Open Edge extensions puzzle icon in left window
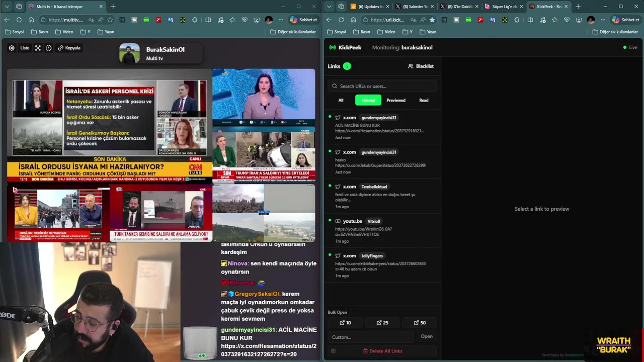 pyautogui.click(x=195, y=20)
